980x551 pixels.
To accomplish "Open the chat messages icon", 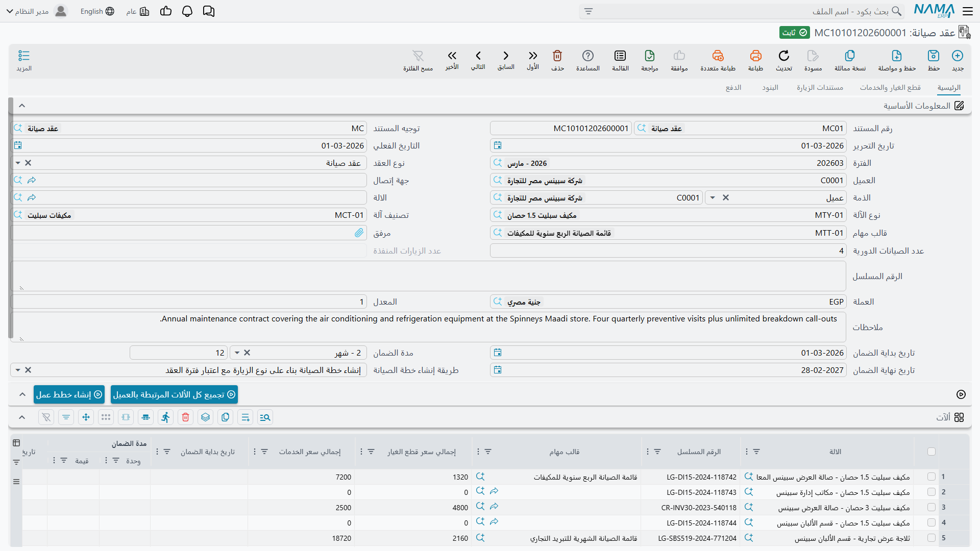I will pyautogui.click(x=209, y=11).
